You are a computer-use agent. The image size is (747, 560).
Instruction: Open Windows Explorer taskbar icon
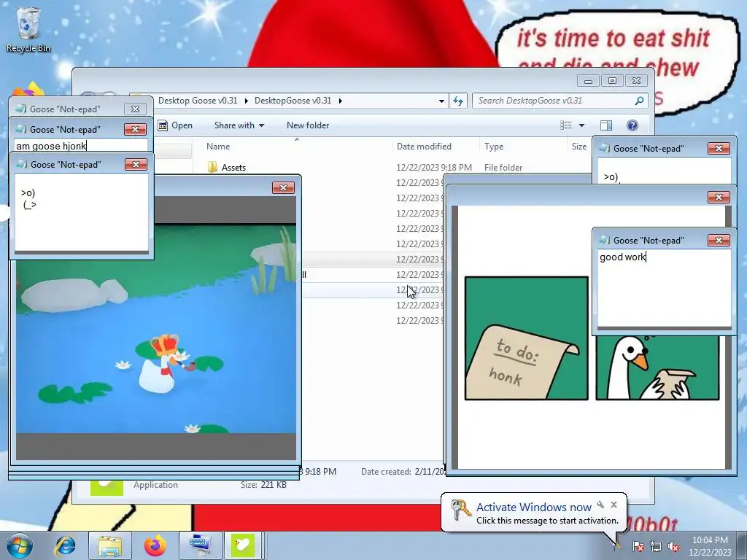click(x=110, y=545)
